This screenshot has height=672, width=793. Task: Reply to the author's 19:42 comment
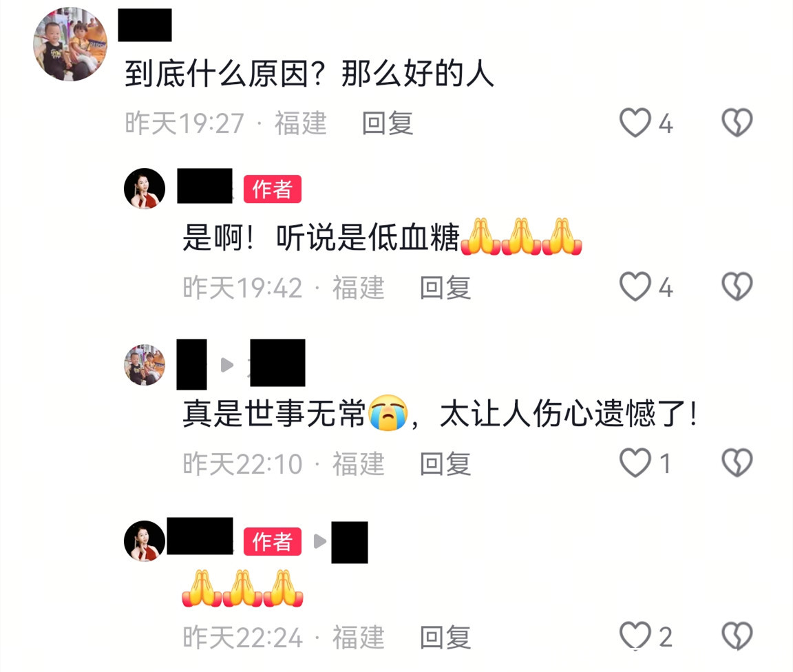(x=445, y=287)
